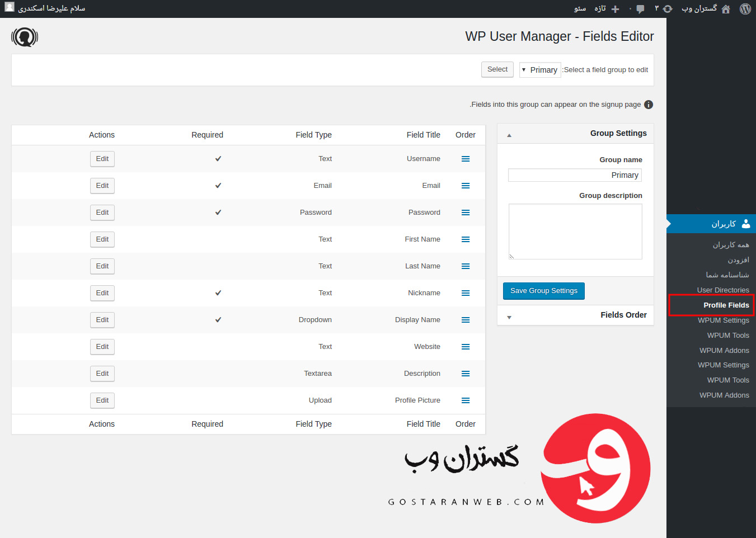Click the plus 'تازه' new-content icon

point(615,9)
